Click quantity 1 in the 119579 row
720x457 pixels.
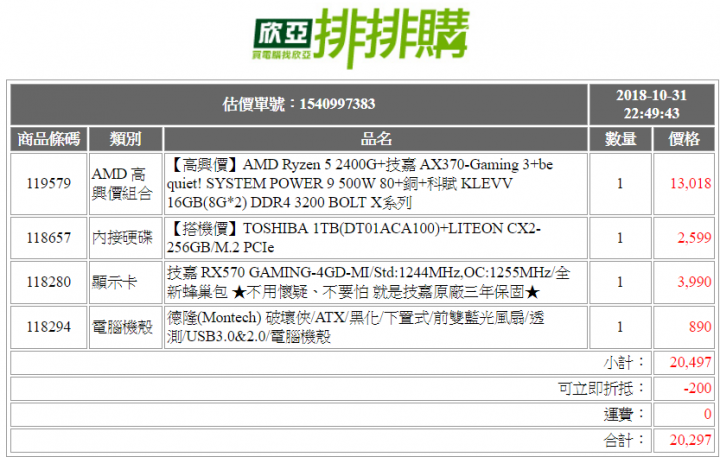[620, 184]
